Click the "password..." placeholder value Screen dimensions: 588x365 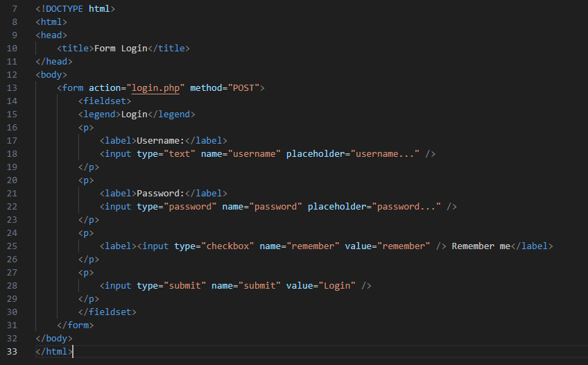(406, 207)
